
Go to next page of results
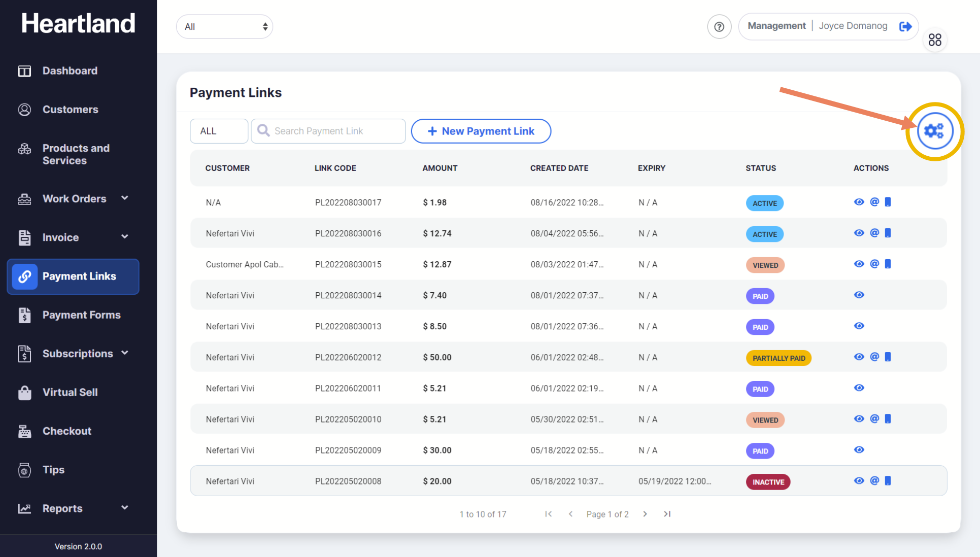pos(645,514)
